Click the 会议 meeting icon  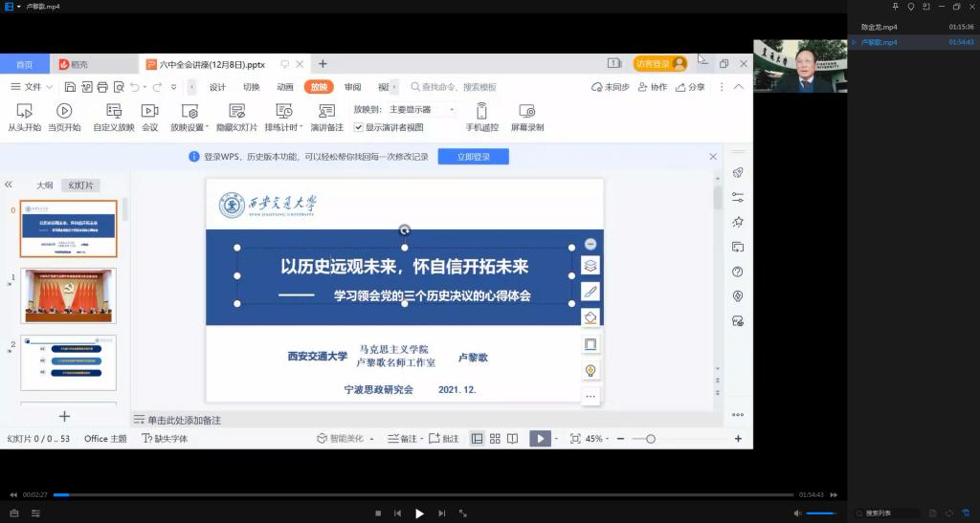click(149, 111)
